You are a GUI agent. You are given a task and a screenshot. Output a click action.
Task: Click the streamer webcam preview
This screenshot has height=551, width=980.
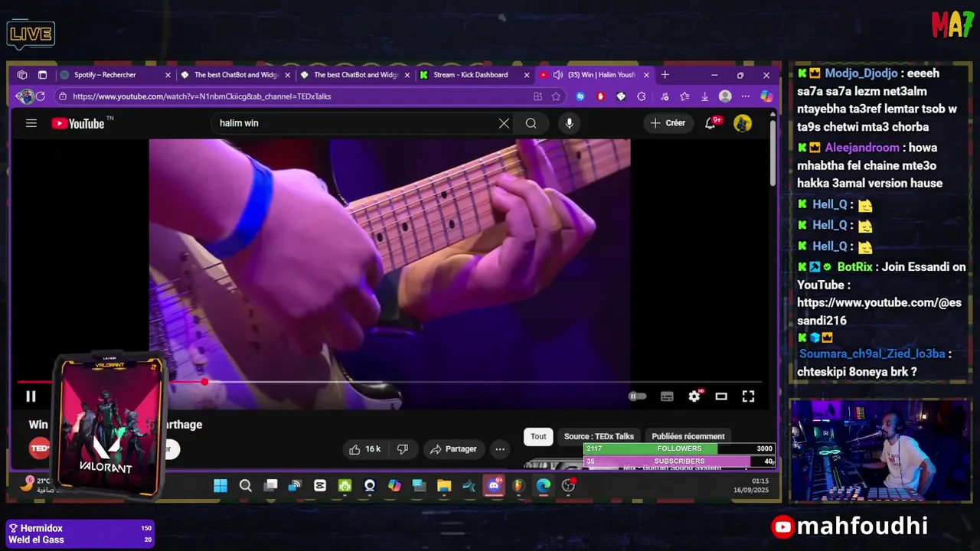coord(880,451)
